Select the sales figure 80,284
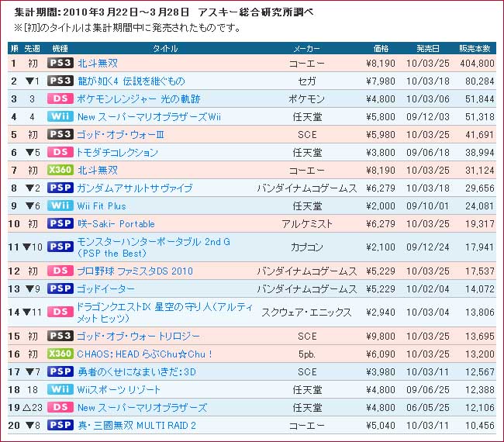Screen dimensions: 504x442 click(x=480, y=81)
